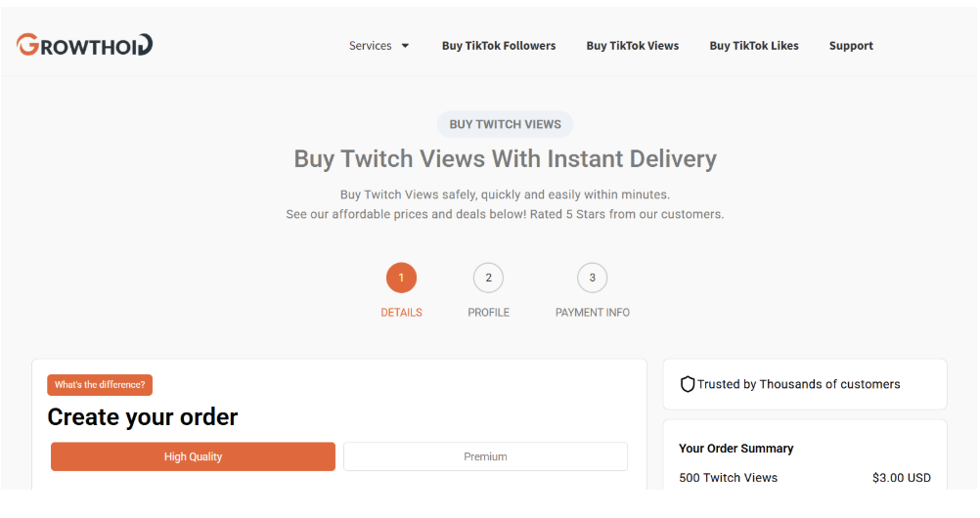Click the step 3 circle

(x=592, y=278)
